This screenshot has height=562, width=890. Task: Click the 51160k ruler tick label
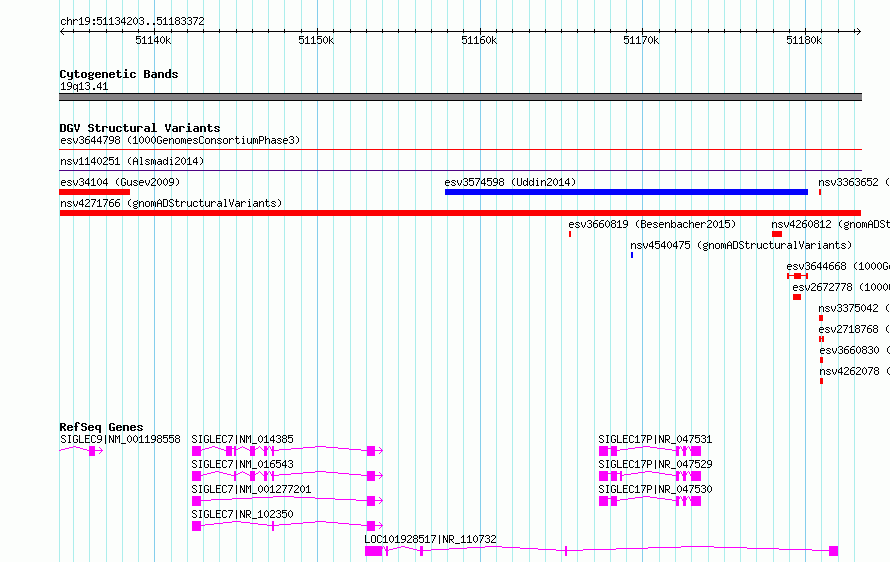pyautogui.click(x=479, y=40)
